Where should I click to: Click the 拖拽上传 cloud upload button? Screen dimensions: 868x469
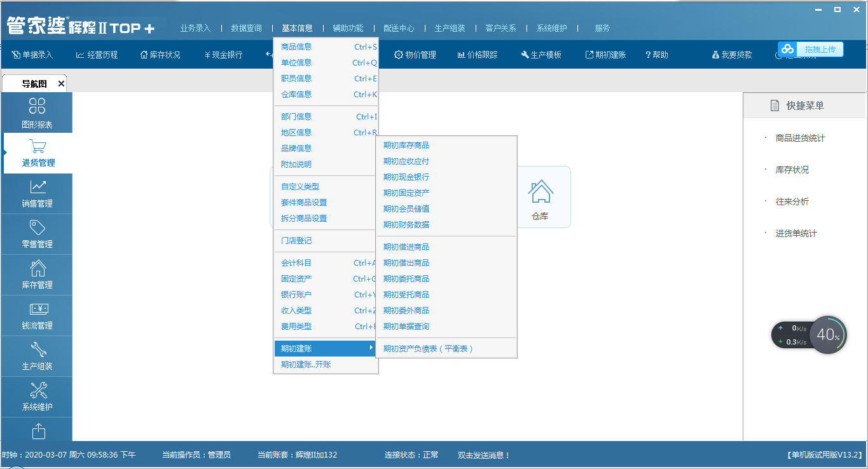[811, 49]
